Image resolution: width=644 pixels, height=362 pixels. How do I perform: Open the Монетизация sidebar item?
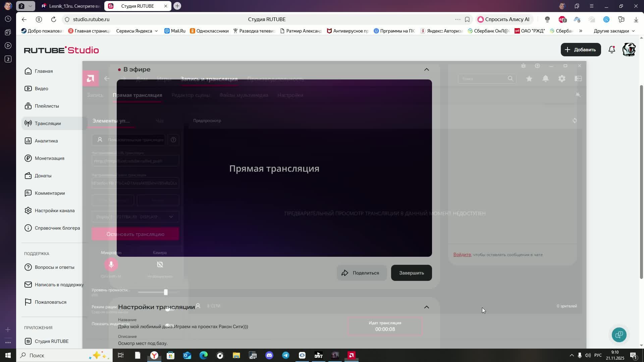coord(49,158)
